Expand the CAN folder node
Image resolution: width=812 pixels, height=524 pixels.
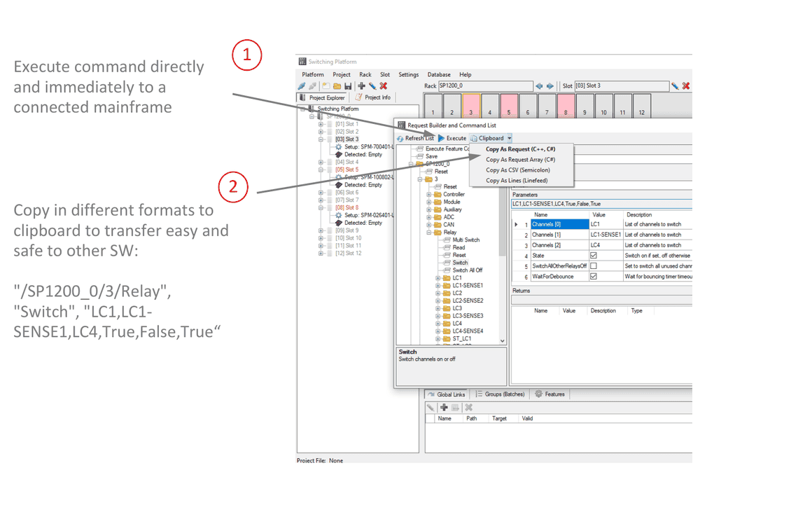coord(429,225)
